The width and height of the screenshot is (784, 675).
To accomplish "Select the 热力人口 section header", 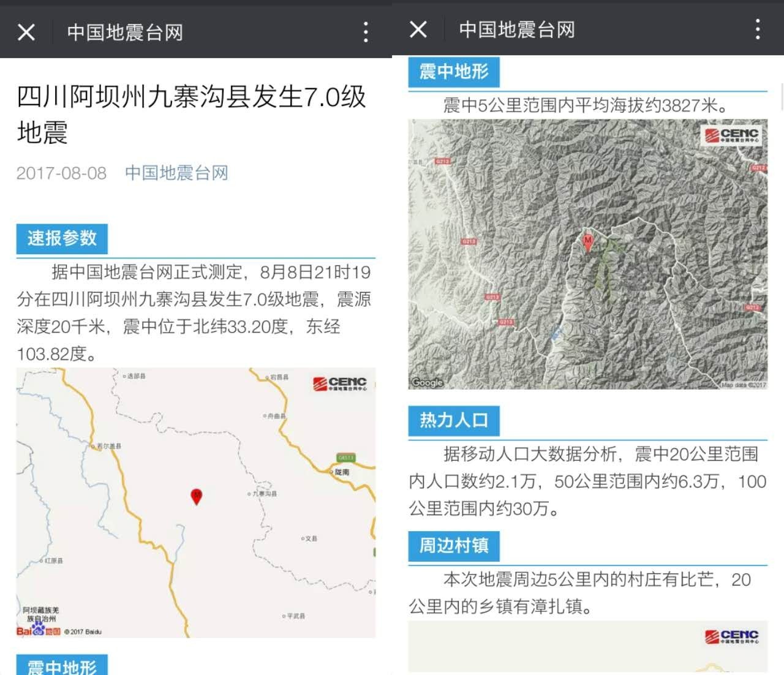I will coord(454,420).
